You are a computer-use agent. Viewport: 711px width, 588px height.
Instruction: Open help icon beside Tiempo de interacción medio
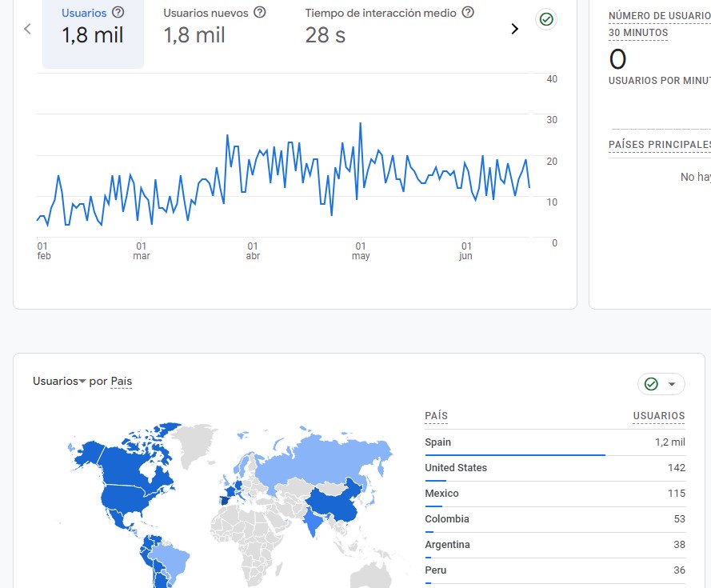coord(468,12)
